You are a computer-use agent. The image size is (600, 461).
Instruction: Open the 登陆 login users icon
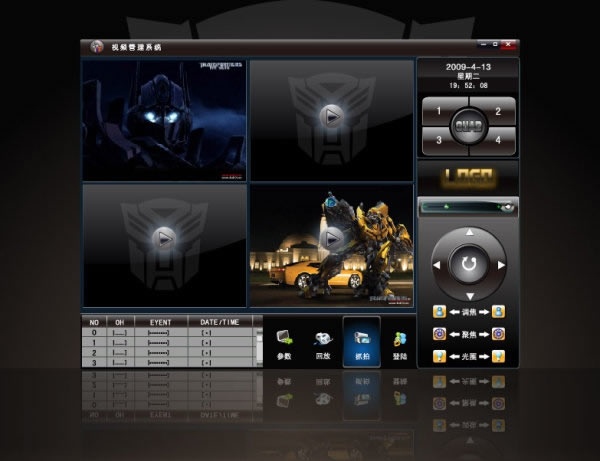click(x=399, y=344)
